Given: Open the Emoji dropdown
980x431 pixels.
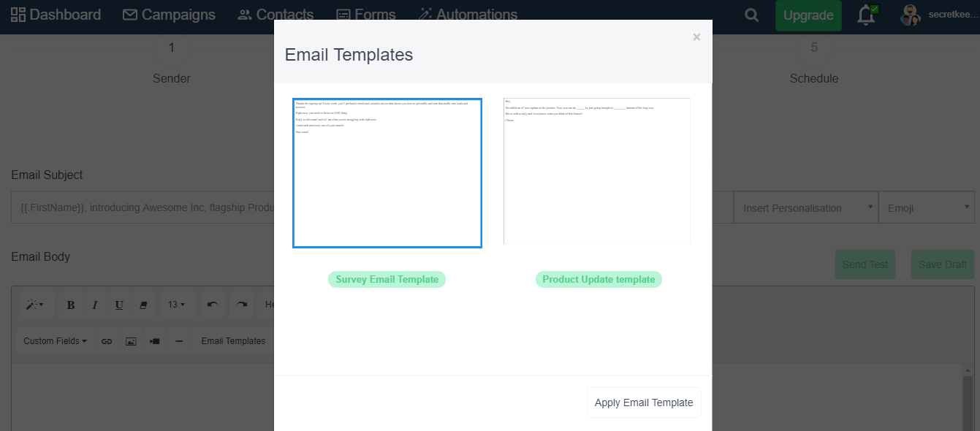Looking at the screenshot, I should coord(928,208).
